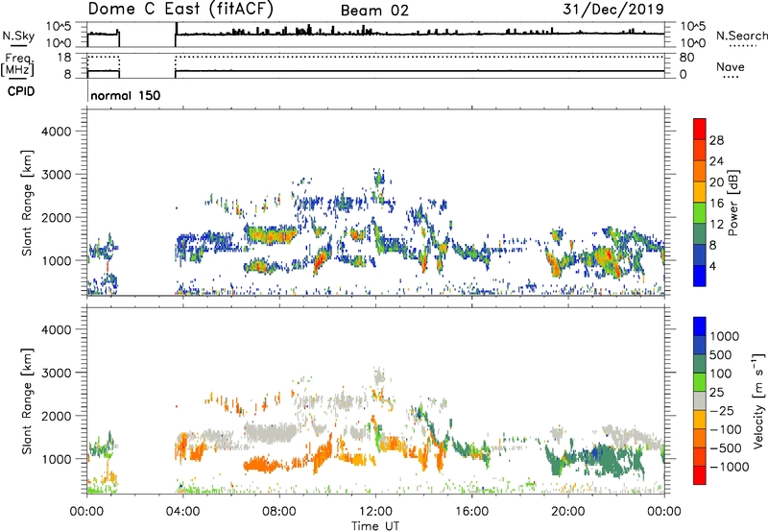768x532 pixels.
Task: Click the '08:00' time axis label
Action: click(279, 512)
